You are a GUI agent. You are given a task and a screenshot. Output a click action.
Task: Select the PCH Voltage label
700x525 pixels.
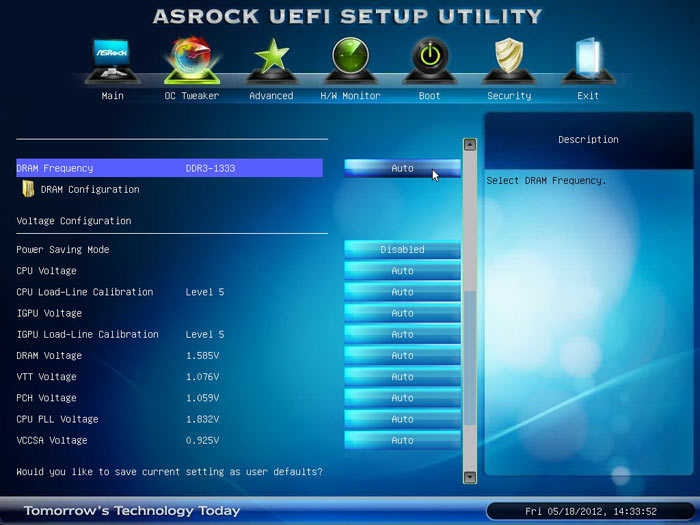pos(46,398)
